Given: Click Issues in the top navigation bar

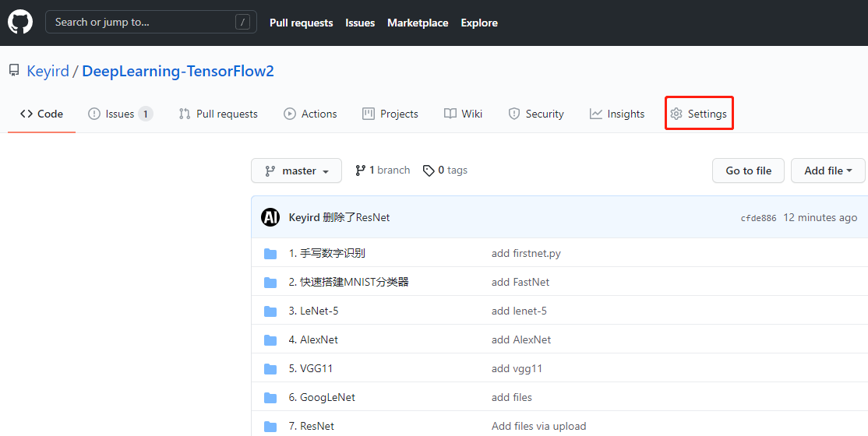Looking at the screenshot, I should coord(360,23).
